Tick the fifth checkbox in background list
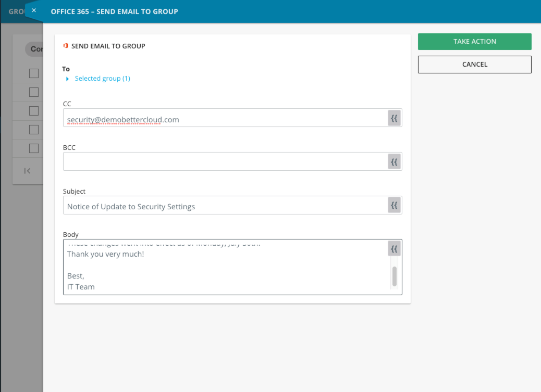This screenshot has width=541, height=392. (34, 148)
